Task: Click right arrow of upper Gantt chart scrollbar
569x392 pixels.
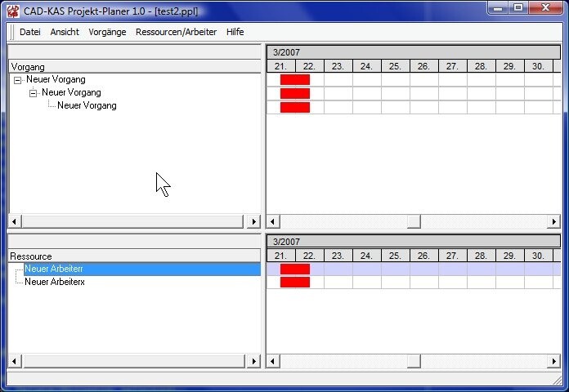Action: (x=553, y=221)
